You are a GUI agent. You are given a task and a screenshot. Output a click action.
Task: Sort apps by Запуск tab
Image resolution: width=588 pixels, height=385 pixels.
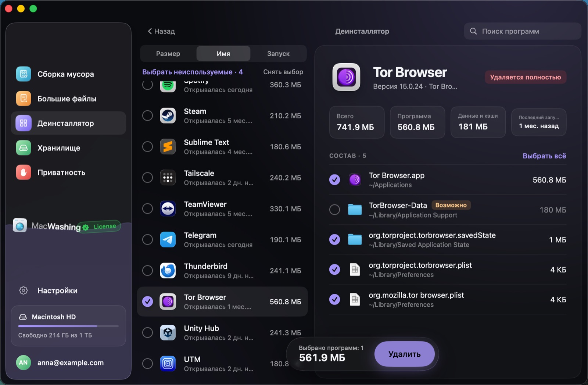tap(278, 54)
